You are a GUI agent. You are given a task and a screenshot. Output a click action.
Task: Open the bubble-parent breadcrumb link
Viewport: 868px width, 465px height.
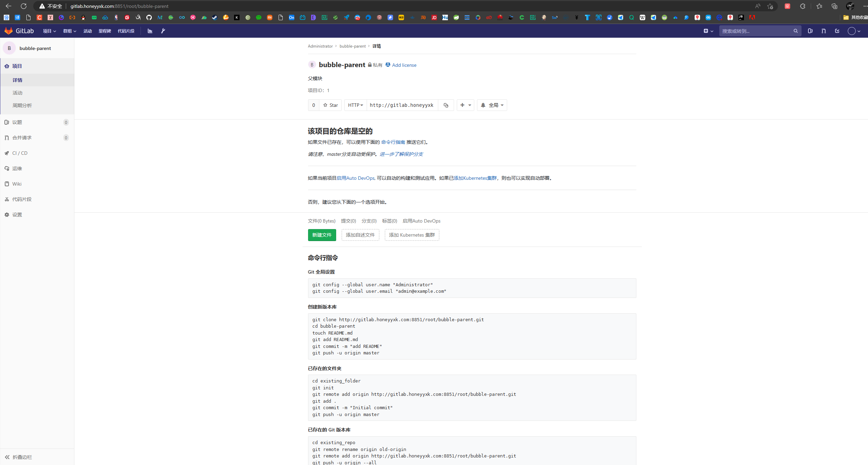(352, 46)
